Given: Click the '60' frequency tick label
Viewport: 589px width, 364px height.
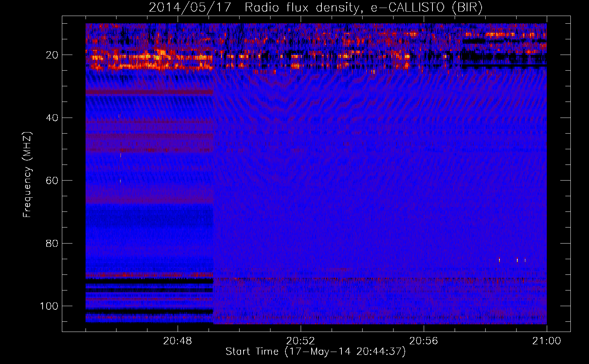Looking at the screenshot, I should click(x=52, y=181).
